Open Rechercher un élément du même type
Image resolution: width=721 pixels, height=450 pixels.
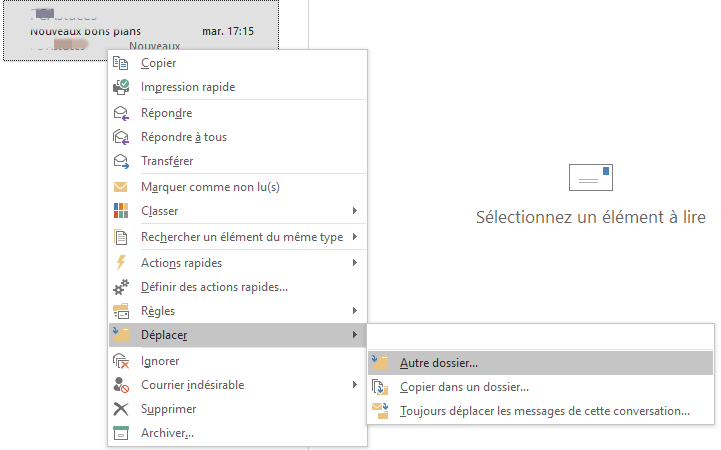[242, 237]
